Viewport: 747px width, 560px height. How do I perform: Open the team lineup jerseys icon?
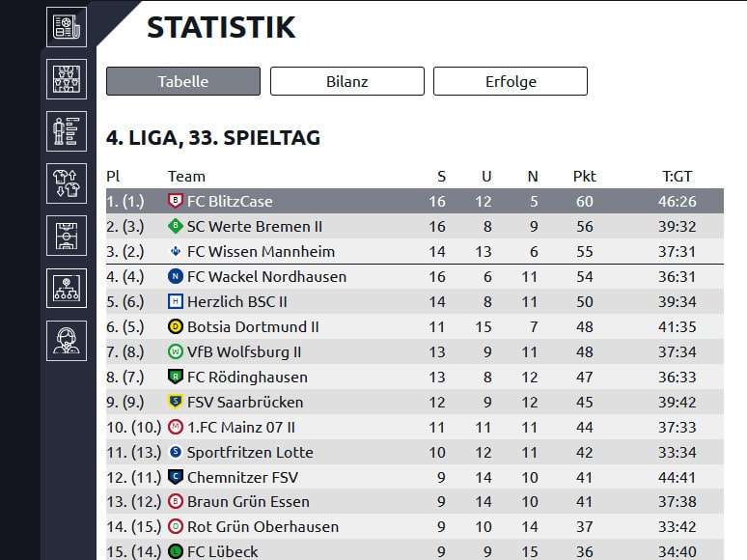click(67, 79)
